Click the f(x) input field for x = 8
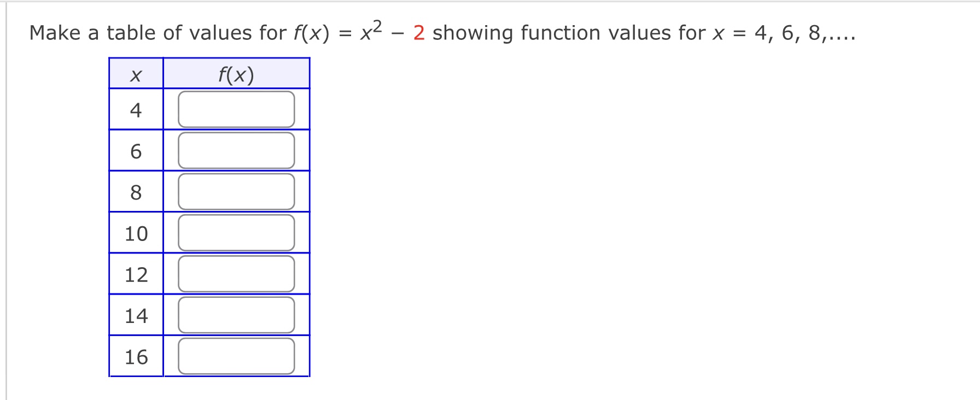 (236, 192)
